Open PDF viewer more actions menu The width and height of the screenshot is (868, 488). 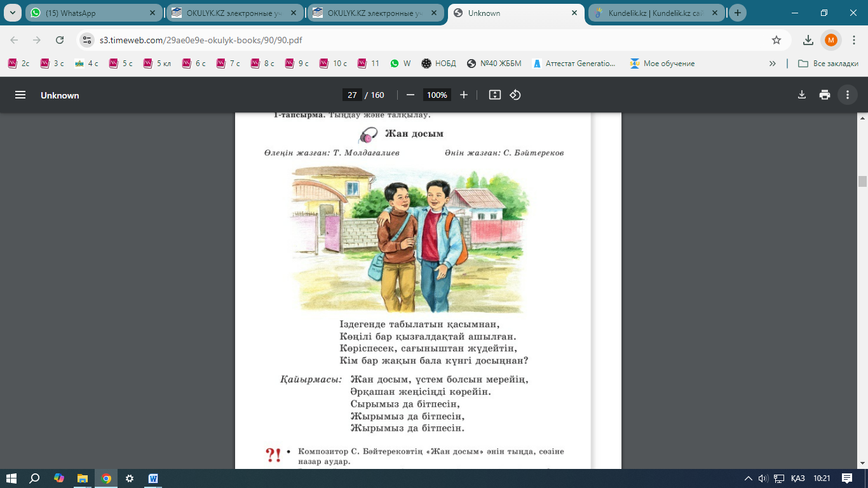click(848, 95)
